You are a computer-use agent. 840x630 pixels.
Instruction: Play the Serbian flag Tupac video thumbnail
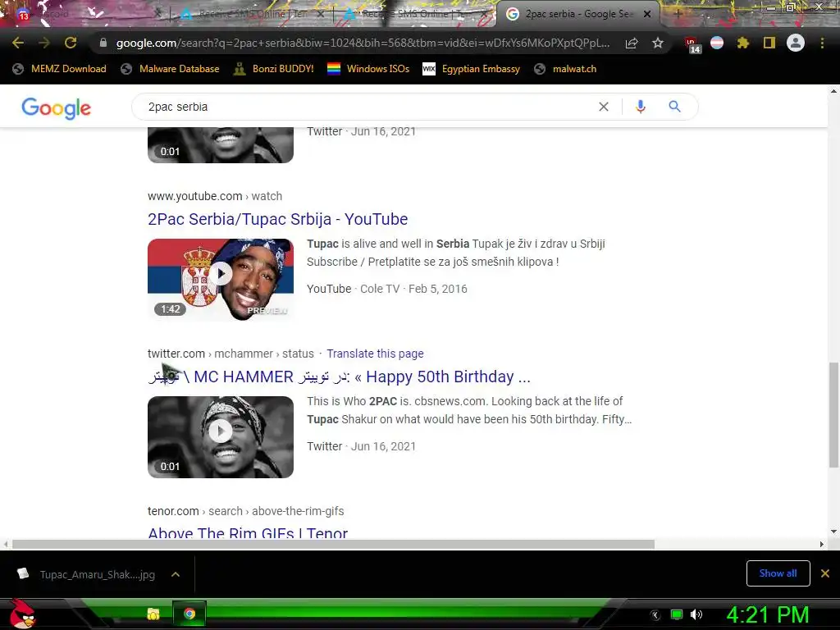click(221, 280)
